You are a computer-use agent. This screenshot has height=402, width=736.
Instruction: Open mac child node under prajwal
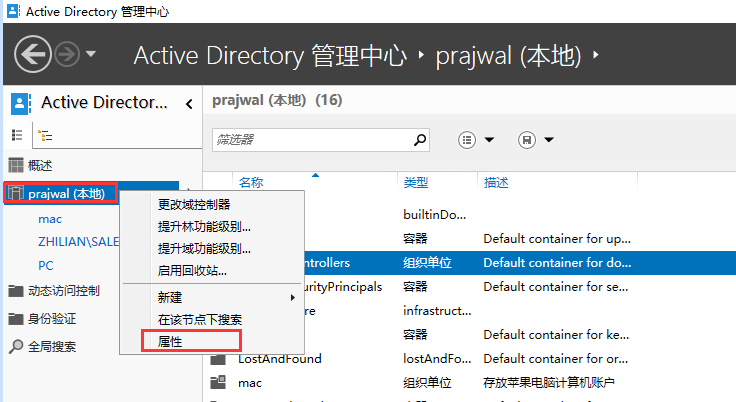pos(50,219)
